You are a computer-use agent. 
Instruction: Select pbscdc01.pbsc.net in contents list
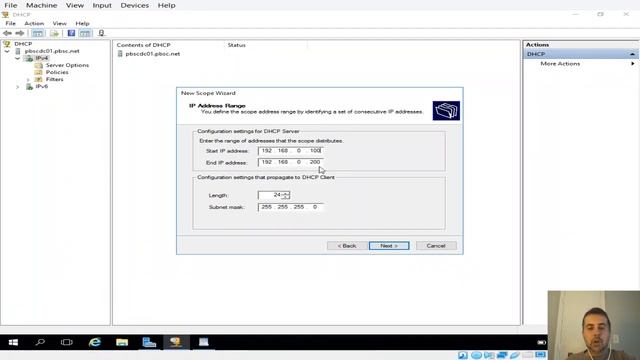pos(153,53)
